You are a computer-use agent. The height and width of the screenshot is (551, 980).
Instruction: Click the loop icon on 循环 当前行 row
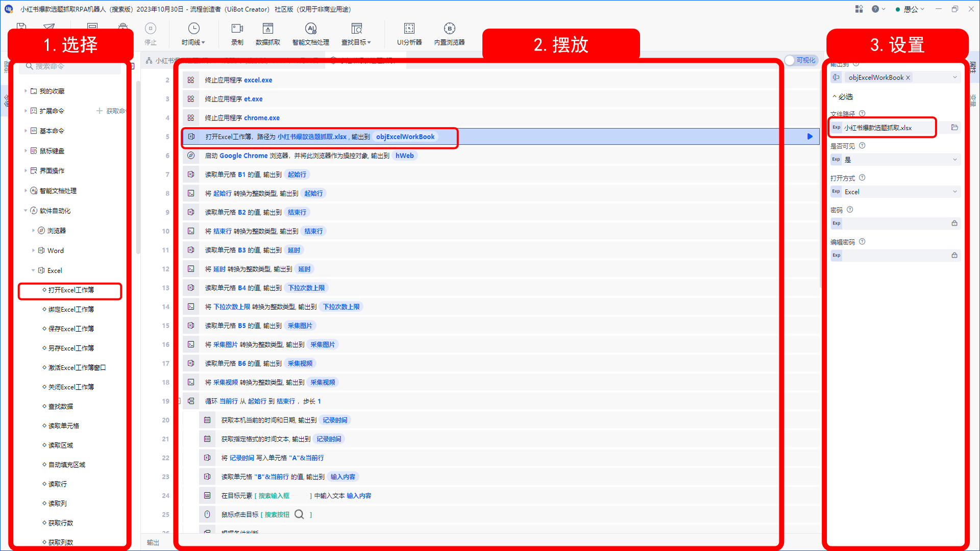coord(191,401)
